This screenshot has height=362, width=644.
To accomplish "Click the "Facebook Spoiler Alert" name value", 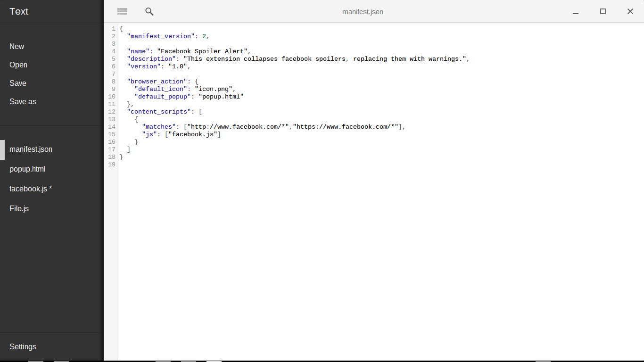I will point(202,51).
